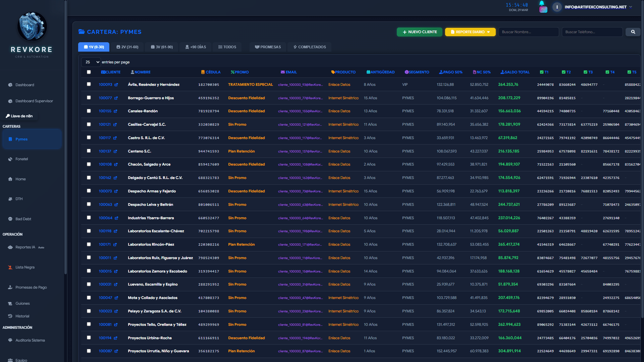This screenshot has height=362, width=644.
Task: Switch to the +90 DÍAS tab
Action: click(196, 47)
